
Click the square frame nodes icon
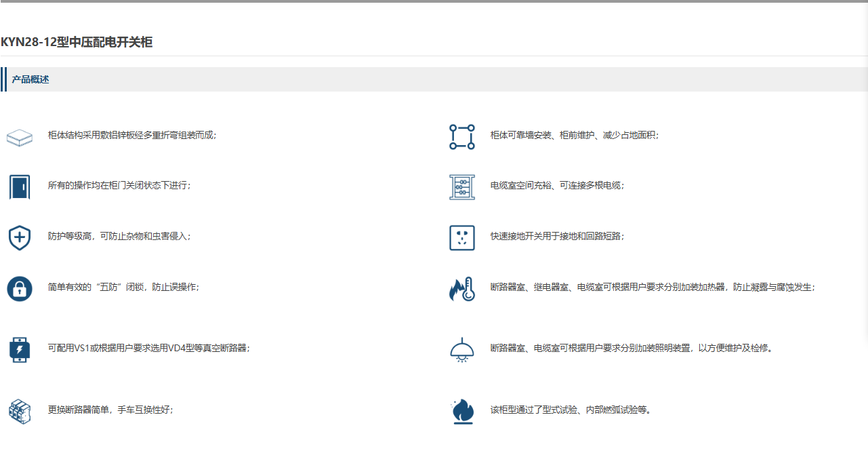[x=462, y=137]
